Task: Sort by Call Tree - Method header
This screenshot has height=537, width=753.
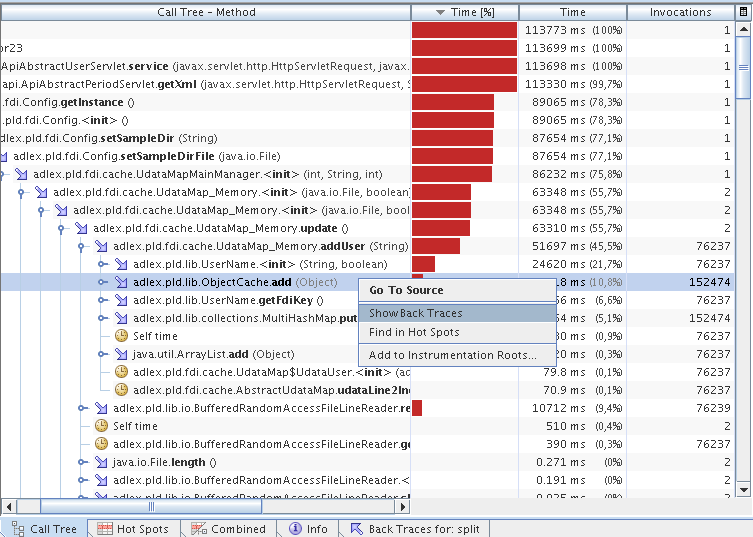Action: (x=206, y=12)
